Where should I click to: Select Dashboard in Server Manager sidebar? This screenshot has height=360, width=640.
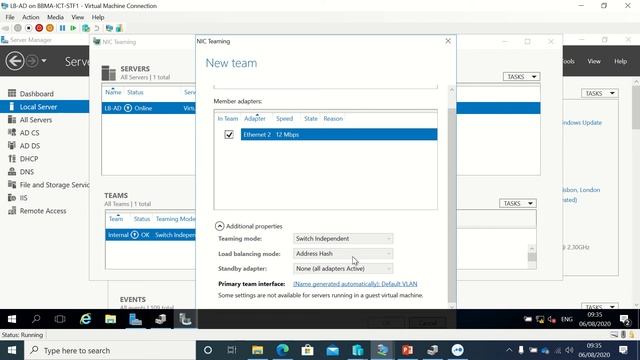point(36,93)
